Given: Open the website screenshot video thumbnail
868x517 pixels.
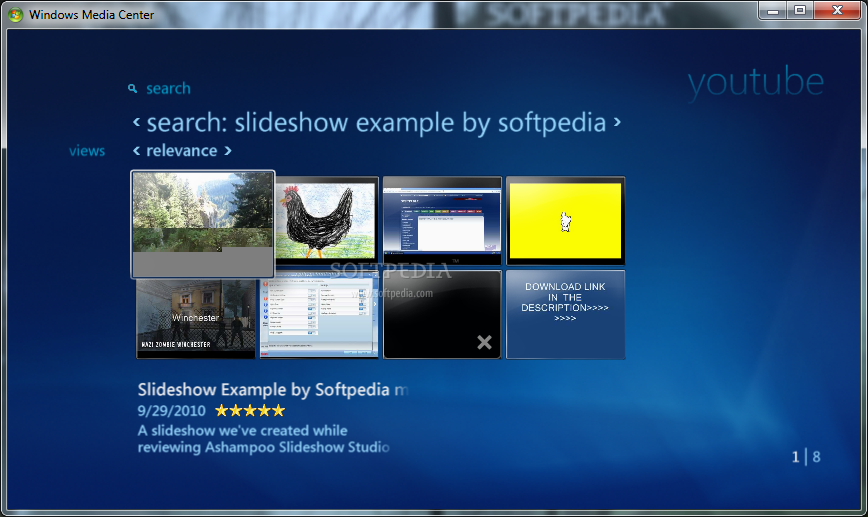Looking at the screenshot, I should point(442,220).
